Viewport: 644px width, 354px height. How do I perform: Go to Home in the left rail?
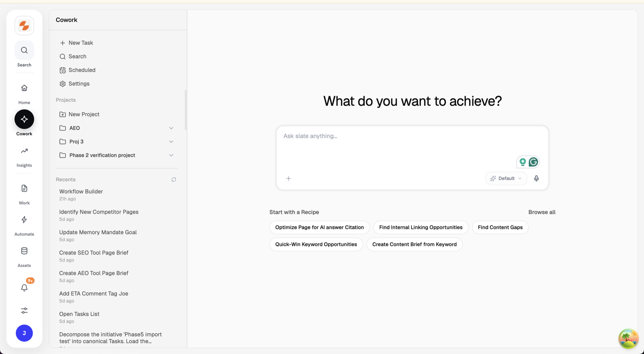pyautogui.click(x=24, y=88)
